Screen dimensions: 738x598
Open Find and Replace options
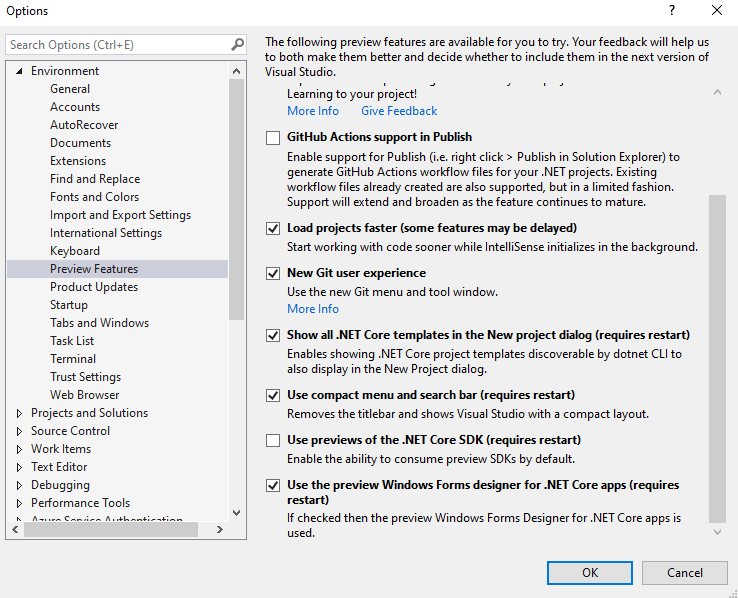(x=95, y=179)
